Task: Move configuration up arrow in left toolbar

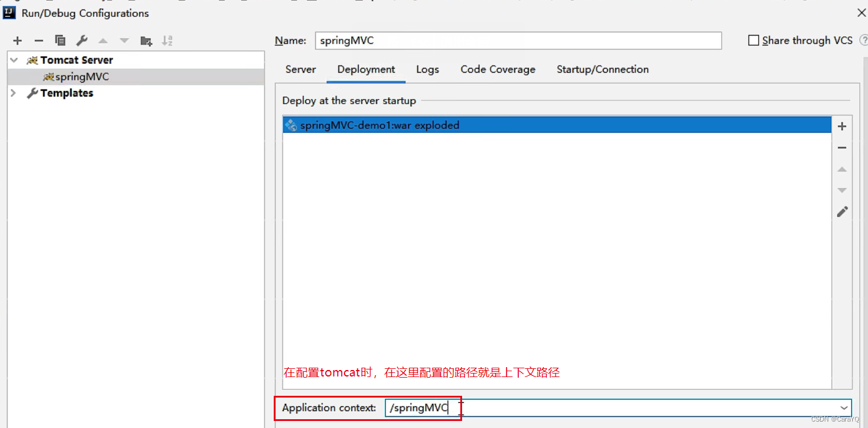Action: tap(103, 40)
